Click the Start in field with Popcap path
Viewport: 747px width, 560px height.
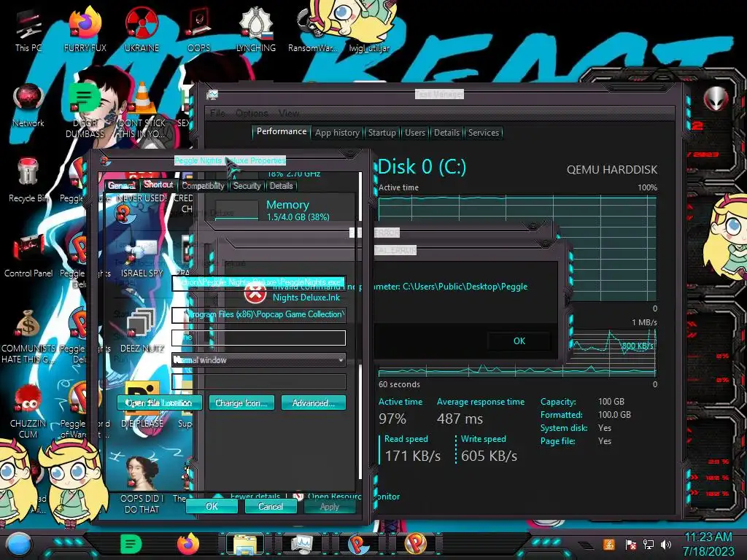[x=259, y=315]
